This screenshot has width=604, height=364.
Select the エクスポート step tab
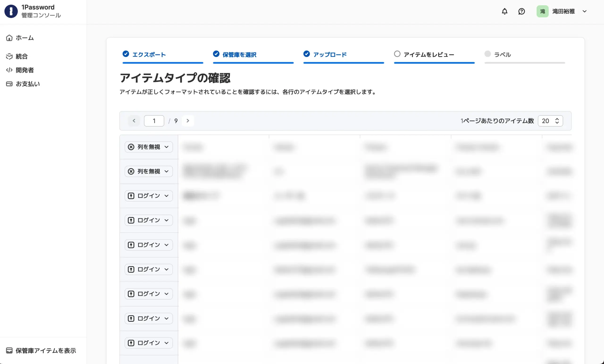(163, 57)
